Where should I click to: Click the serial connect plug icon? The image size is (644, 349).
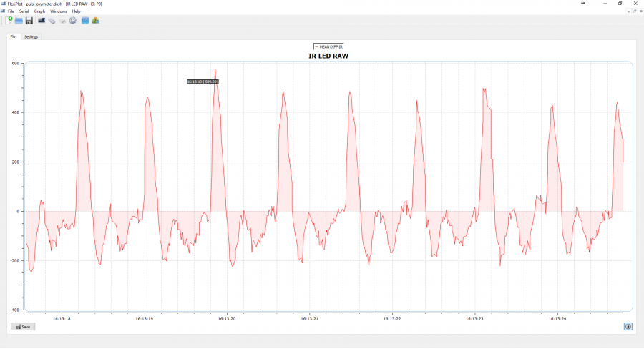[x=52, y=20]
